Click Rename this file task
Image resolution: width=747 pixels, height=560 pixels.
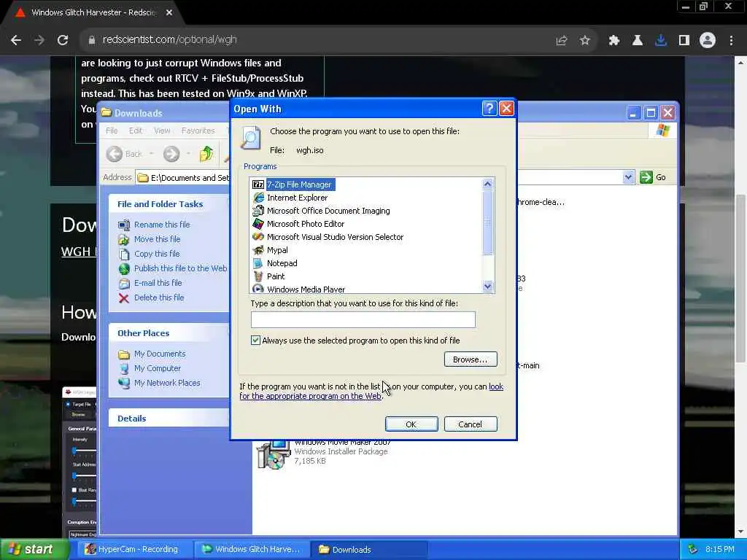[161, 225]
